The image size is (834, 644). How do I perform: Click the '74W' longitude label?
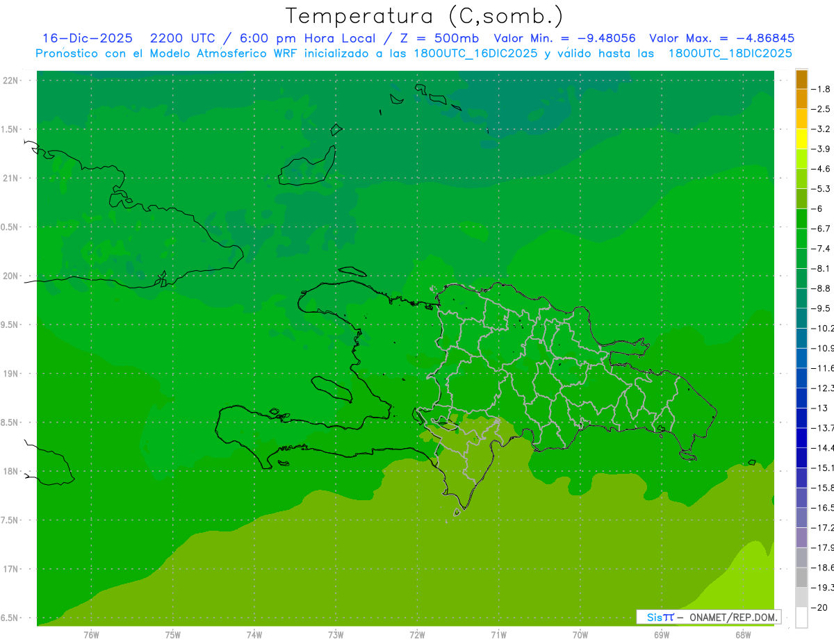pos(254,635)
